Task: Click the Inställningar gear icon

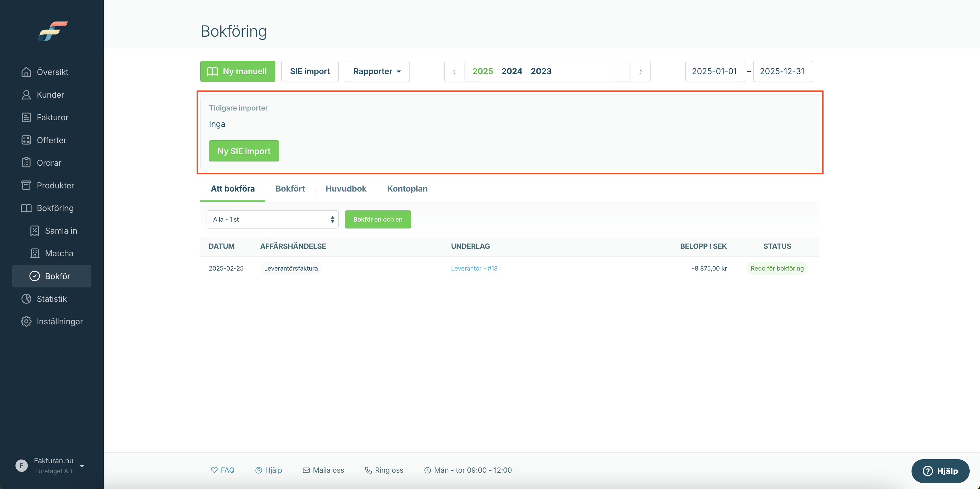Action: point(26,321)
